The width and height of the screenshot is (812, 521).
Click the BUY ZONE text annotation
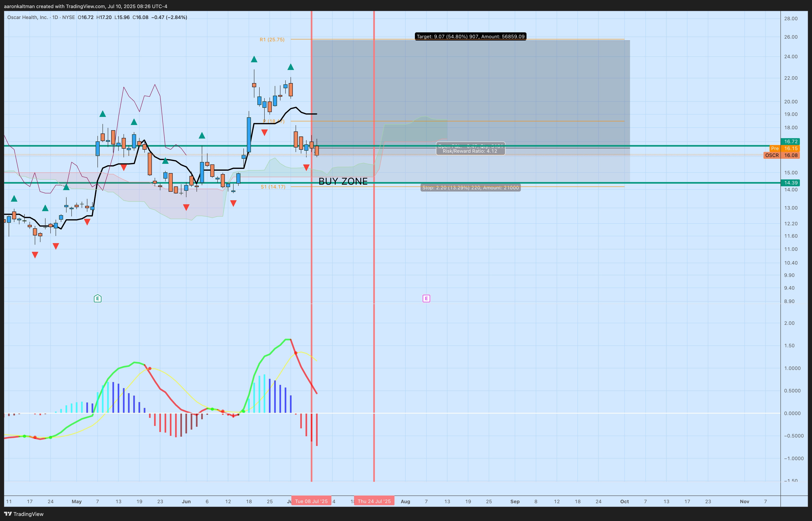343,182
